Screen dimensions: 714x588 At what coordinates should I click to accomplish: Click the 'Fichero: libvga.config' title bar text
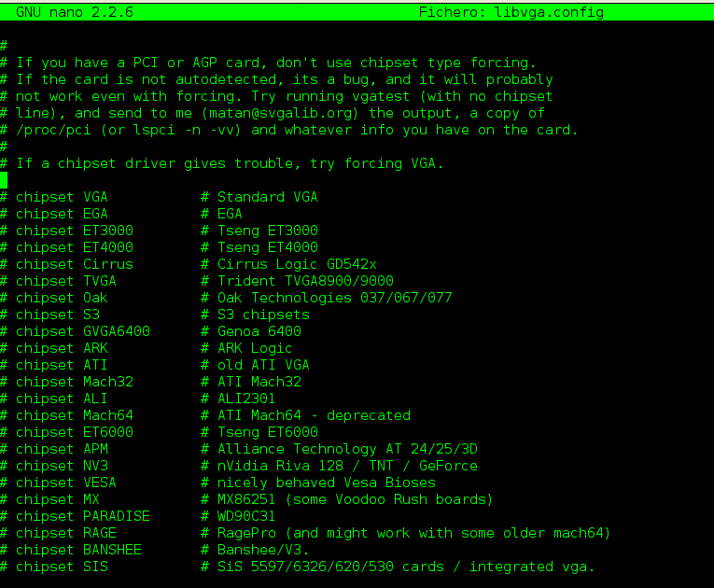[511, 12]
